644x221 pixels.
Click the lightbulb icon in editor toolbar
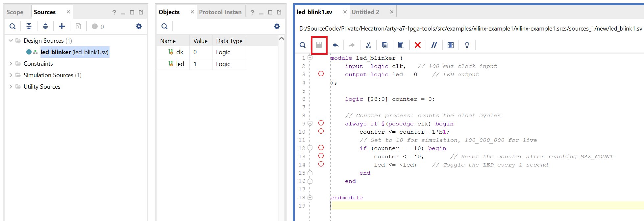point(467,45)
